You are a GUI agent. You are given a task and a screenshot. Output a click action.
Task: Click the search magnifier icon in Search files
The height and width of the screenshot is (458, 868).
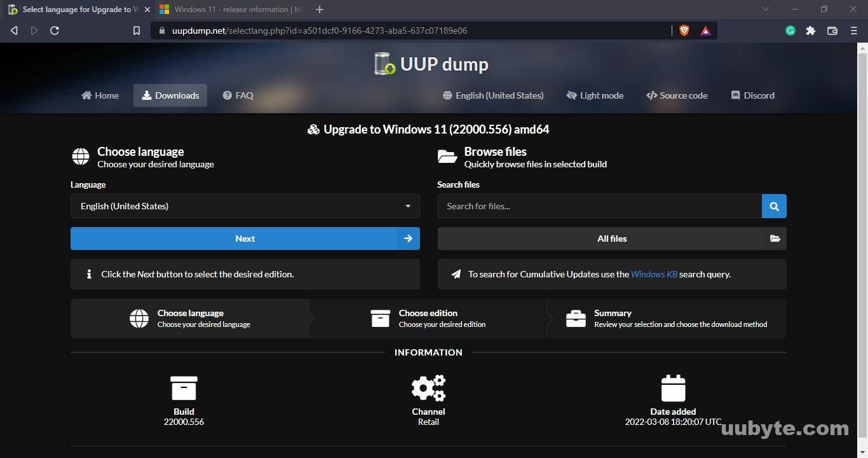[774, 206]
